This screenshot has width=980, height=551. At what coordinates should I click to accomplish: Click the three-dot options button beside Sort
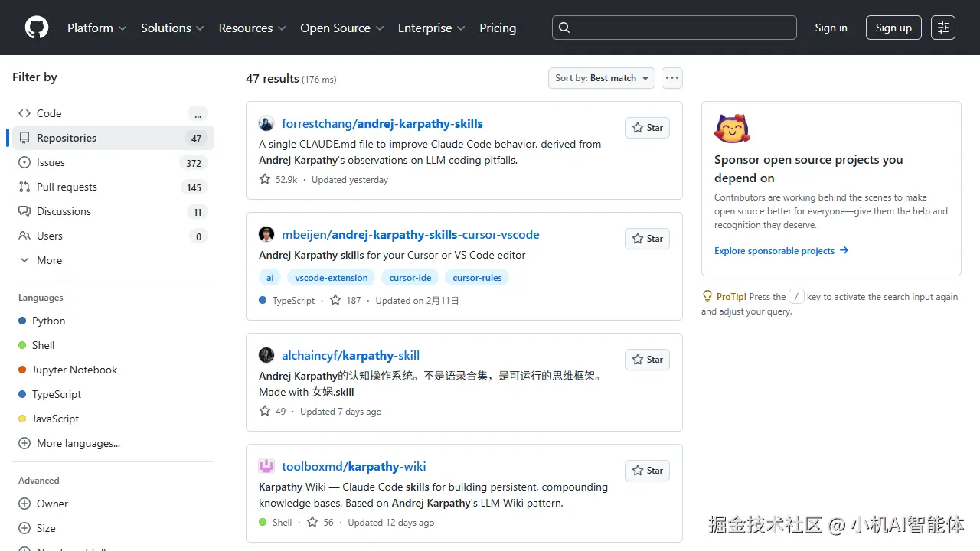pos(671,78)
